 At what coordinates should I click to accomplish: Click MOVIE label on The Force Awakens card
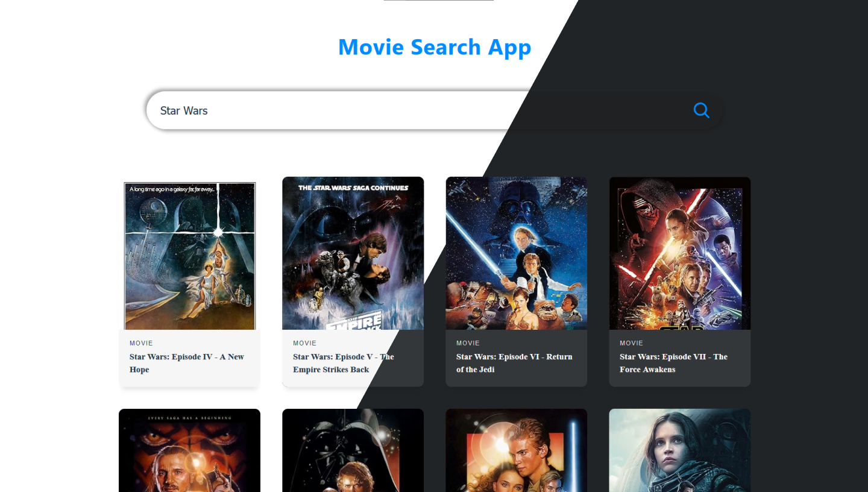pos(631,343)
